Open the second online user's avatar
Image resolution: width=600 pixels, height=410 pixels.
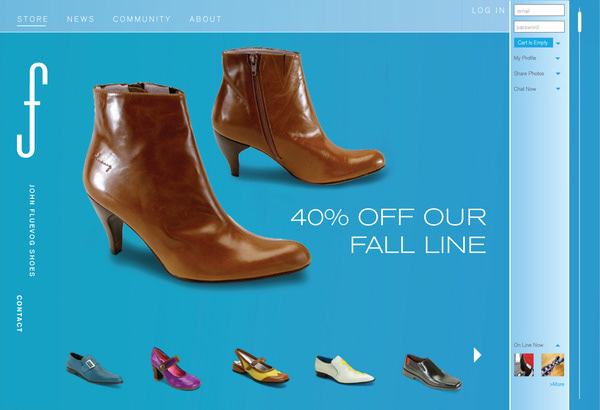(552, 364)
